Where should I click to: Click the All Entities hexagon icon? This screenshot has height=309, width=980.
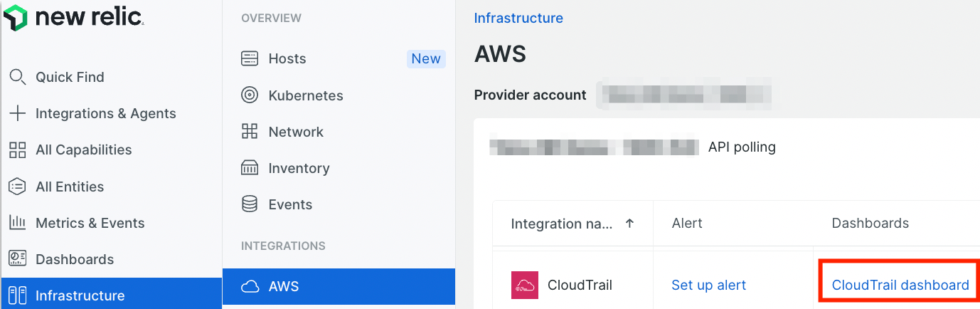pos(17,187)
